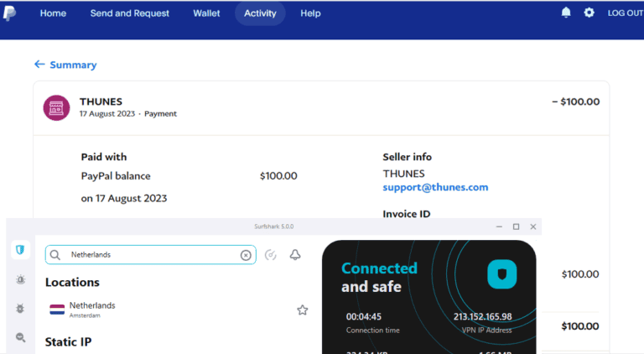Click the THUNES merchant store icon
The width and height of the screenshot is (644, 354).
pos(56,107)
